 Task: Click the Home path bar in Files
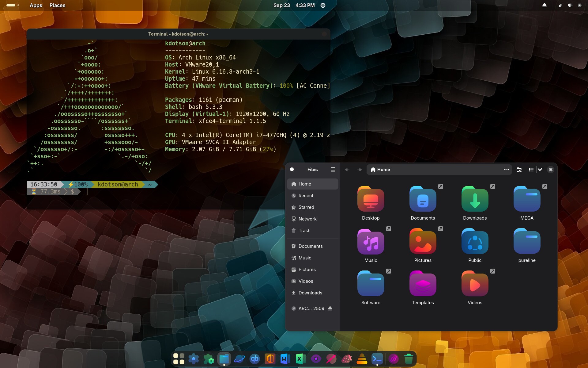pos(439,170)
